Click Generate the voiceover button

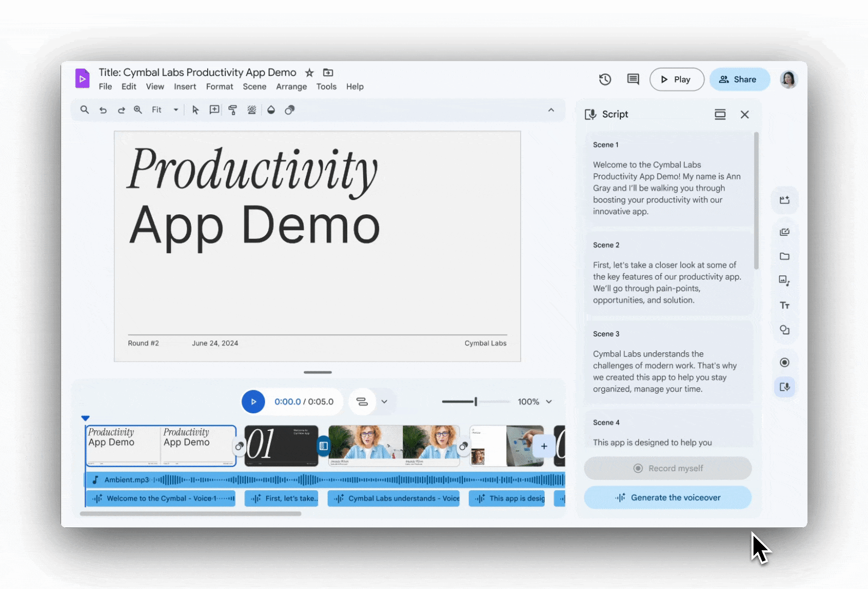tap(668, 497)
